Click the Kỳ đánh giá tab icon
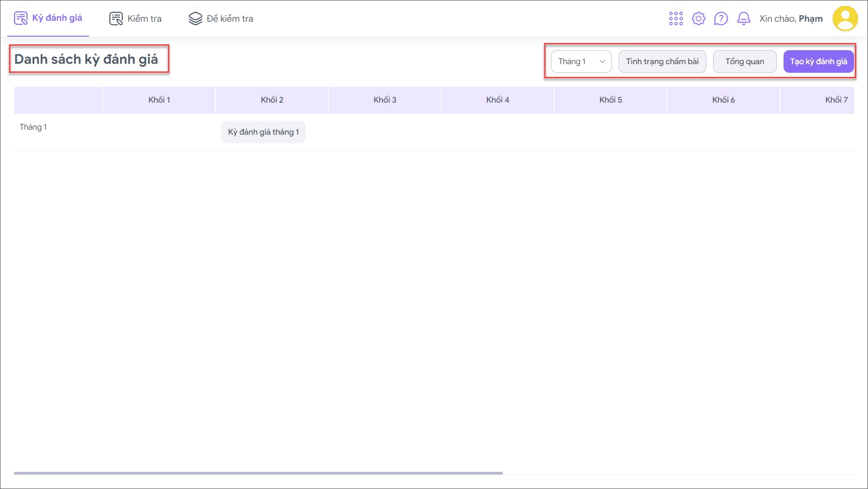Screen dimensions: 868x489 (x=21, y=19)
